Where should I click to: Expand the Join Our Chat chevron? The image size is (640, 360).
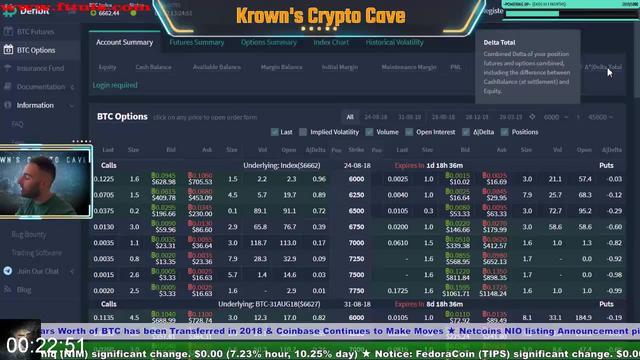(x=72, y=271)
